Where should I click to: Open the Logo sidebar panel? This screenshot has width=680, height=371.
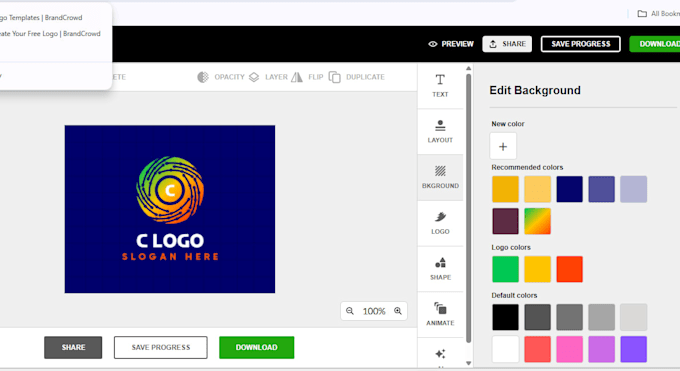coord(440,223)
